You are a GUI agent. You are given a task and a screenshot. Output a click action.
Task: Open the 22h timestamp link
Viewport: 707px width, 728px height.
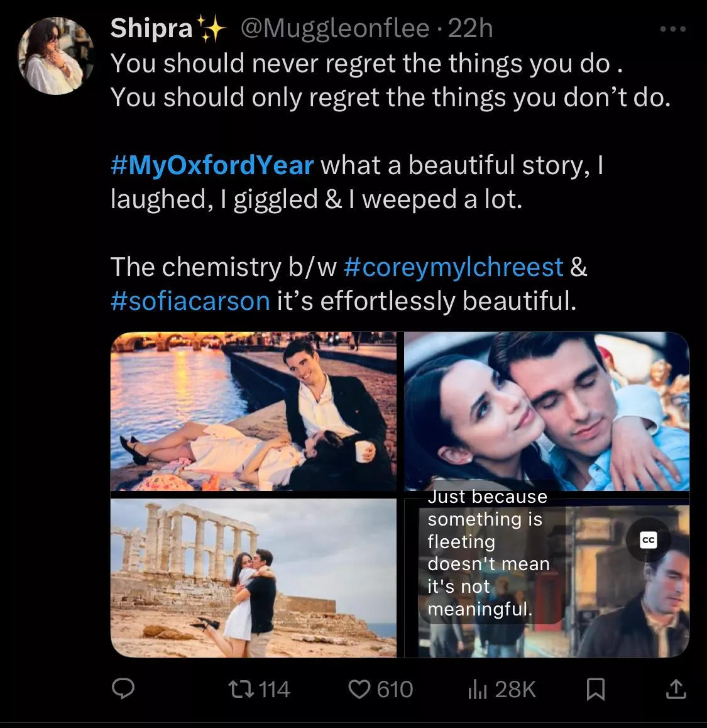470,28
